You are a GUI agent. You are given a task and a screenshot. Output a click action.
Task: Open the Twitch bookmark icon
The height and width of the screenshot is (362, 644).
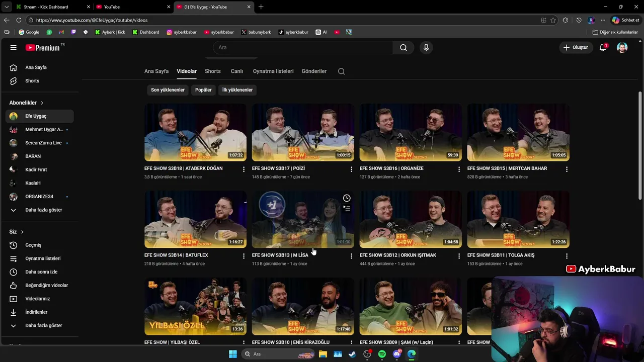click(73, 32)
